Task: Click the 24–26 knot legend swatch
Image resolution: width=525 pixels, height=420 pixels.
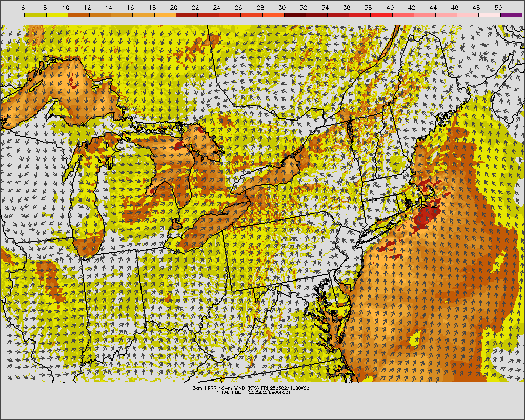Action: [x=230, y=15]
